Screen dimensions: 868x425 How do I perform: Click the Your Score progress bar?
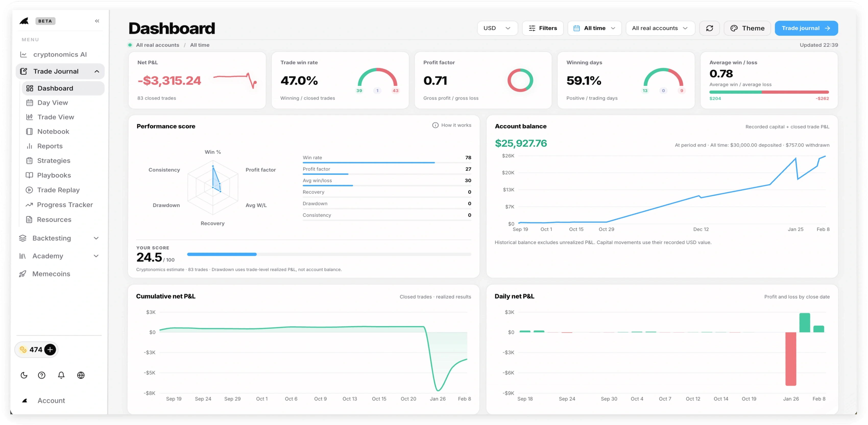pyautogui.click(x=329, y=254)
